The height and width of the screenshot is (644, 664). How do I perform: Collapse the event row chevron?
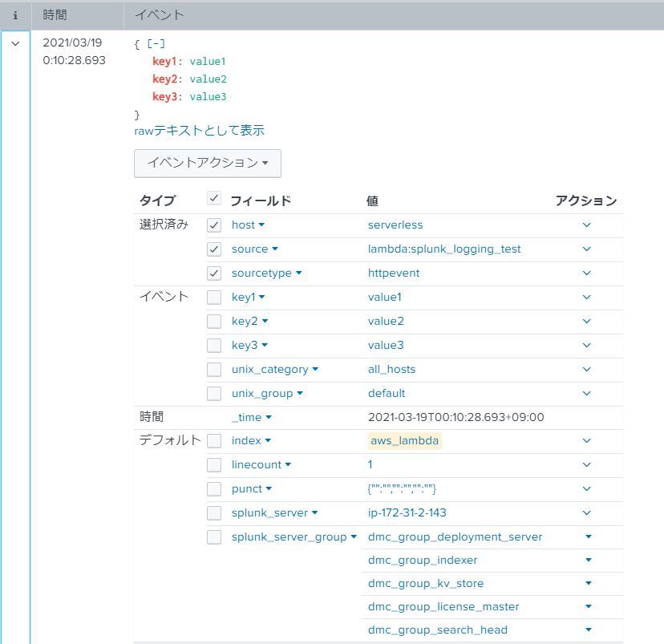pos(15,43)
